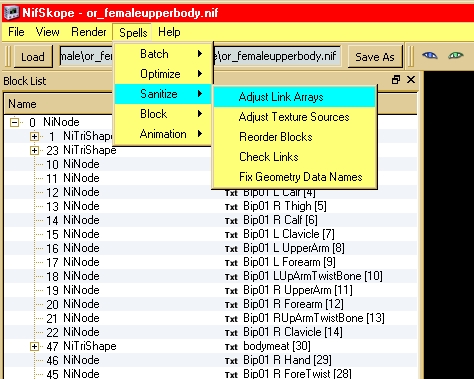Click the Txt icon next to bodymeat [30]
474x379 pixels.
(231, 347)
